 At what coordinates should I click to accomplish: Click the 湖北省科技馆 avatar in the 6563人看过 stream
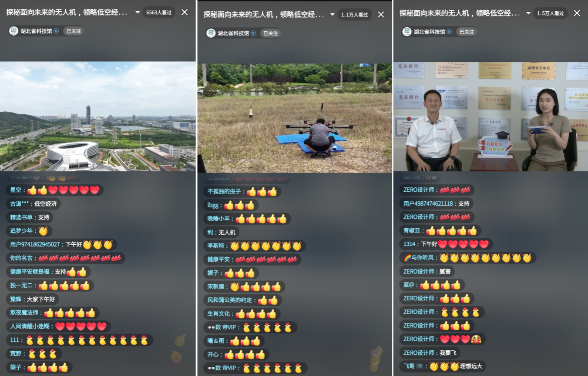14,31
